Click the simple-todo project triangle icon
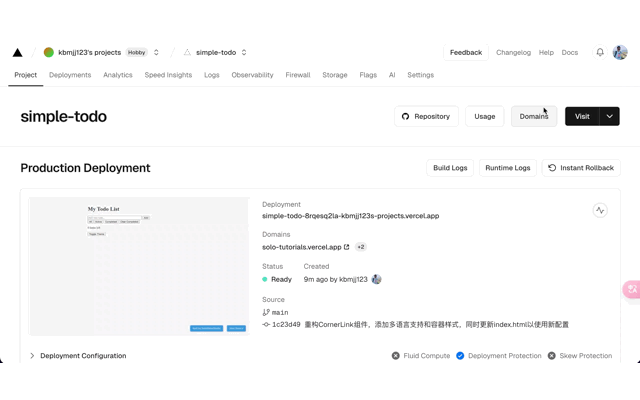This screenshot has width=640, height=400. point(187,52)
